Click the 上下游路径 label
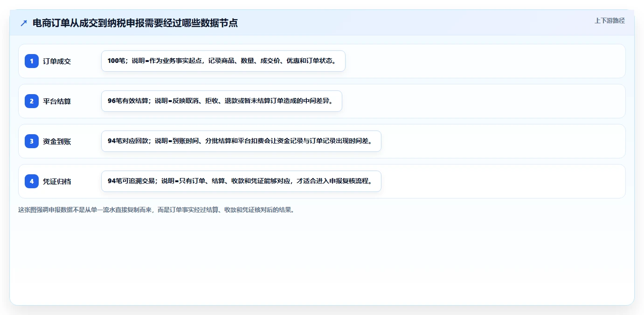 tap(609, 21)
